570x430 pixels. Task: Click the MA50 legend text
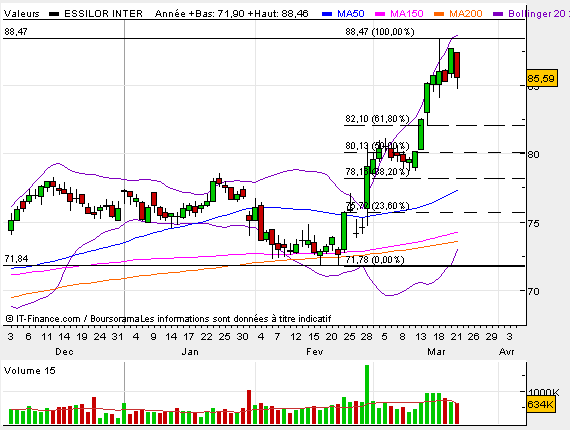(350, 14)
